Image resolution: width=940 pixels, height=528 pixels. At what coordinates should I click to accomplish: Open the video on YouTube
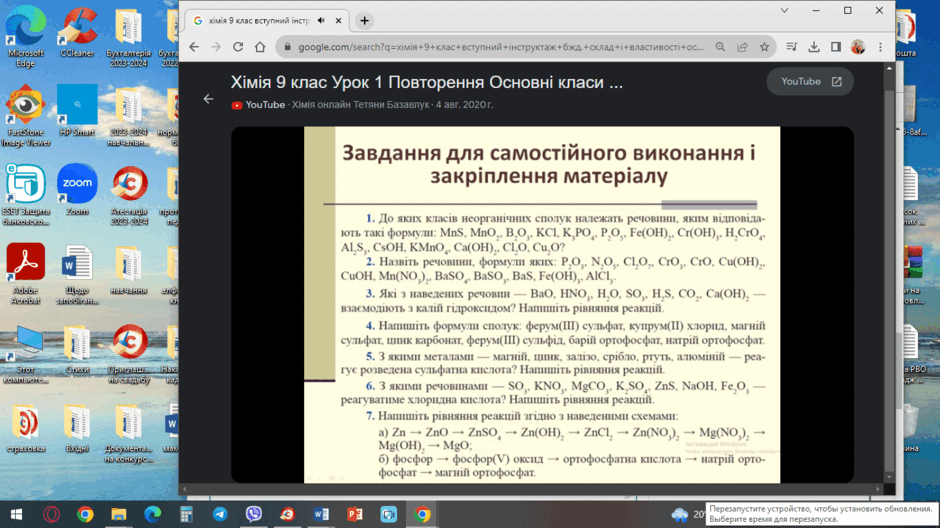point(810,82)
